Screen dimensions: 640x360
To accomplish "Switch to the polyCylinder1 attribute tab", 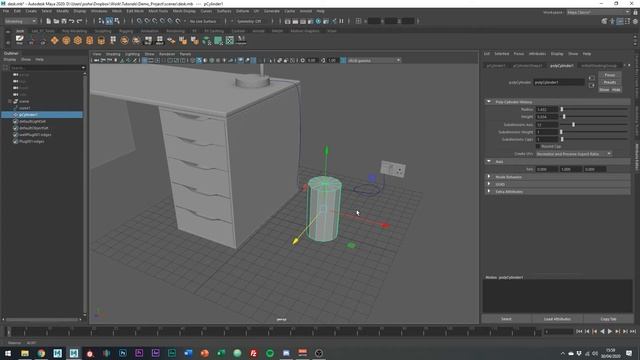I will [x=562, y=66].
